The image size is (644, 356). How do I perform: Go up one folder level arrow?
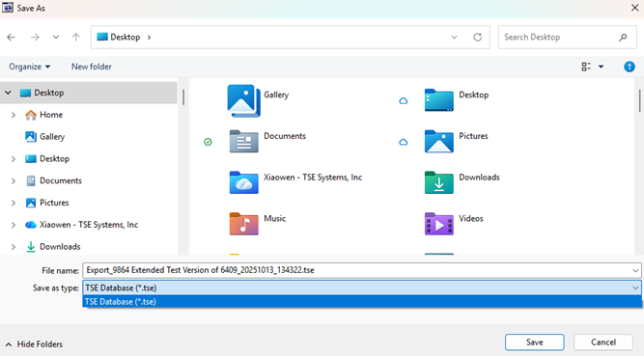coord(76,38)
